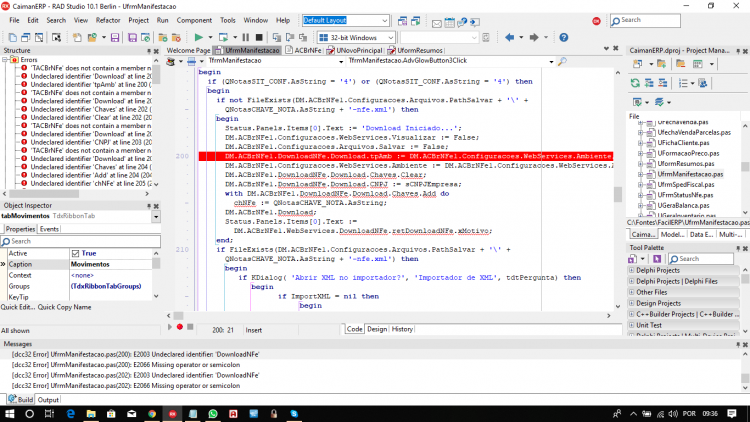The width and height of the screenshot is (750, 422).
Task: Click the Caption property value Movimentos
Action: (x=110, y=265)
